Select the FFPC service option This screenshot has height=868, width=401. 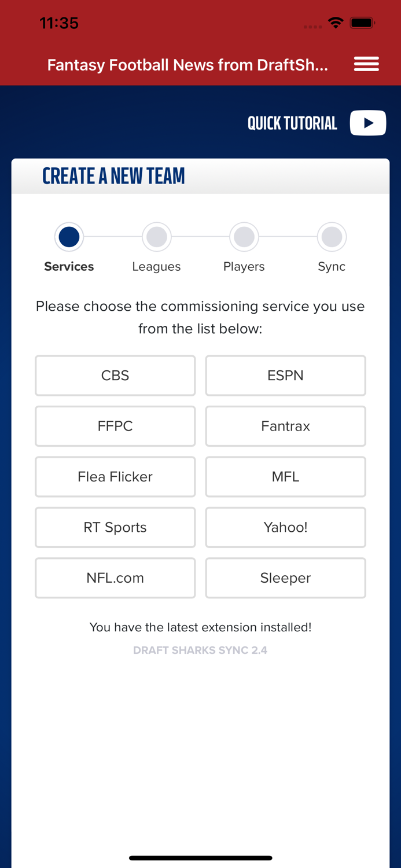115,426
